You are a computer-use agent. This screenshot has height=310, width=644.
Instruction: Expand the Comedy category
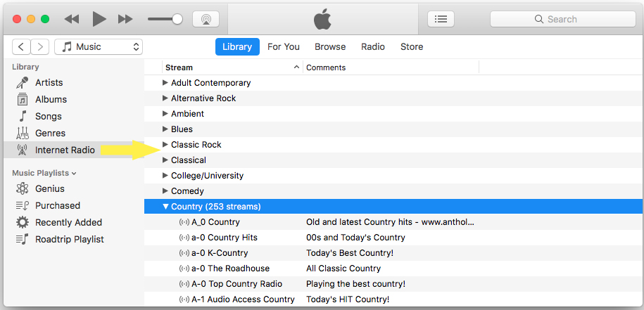pyautogui.click(x=165, y=190)
